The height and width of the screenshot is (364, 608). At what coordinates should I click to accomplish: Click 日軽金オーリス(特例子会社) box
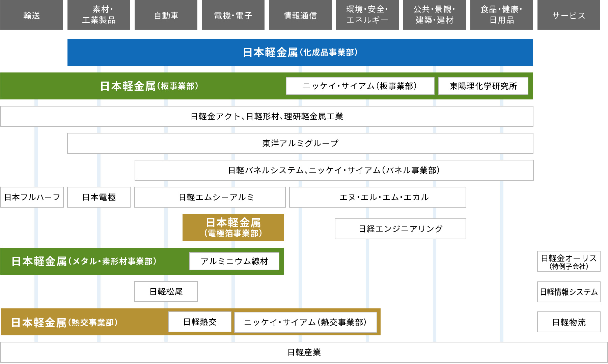click(x=569, y=261)
